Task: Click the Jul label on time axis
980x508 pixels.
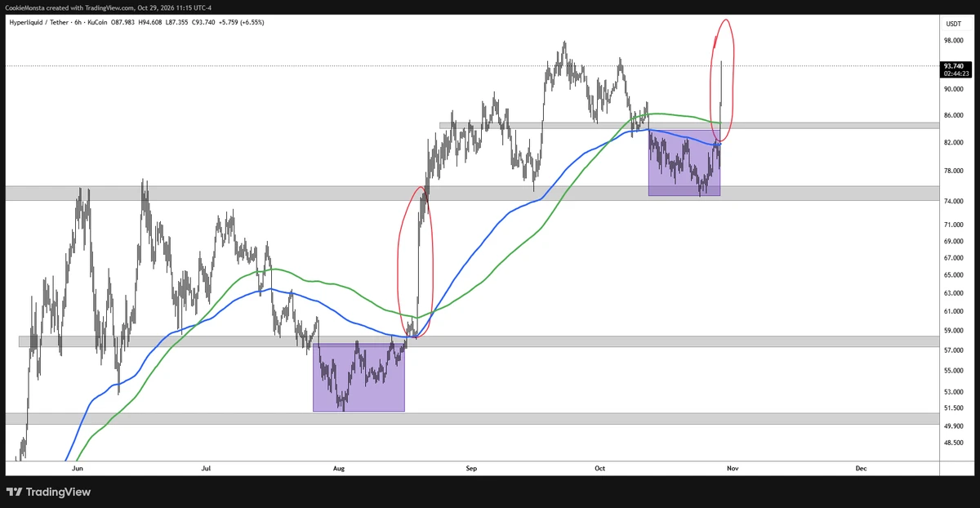Action: [207, 469]
